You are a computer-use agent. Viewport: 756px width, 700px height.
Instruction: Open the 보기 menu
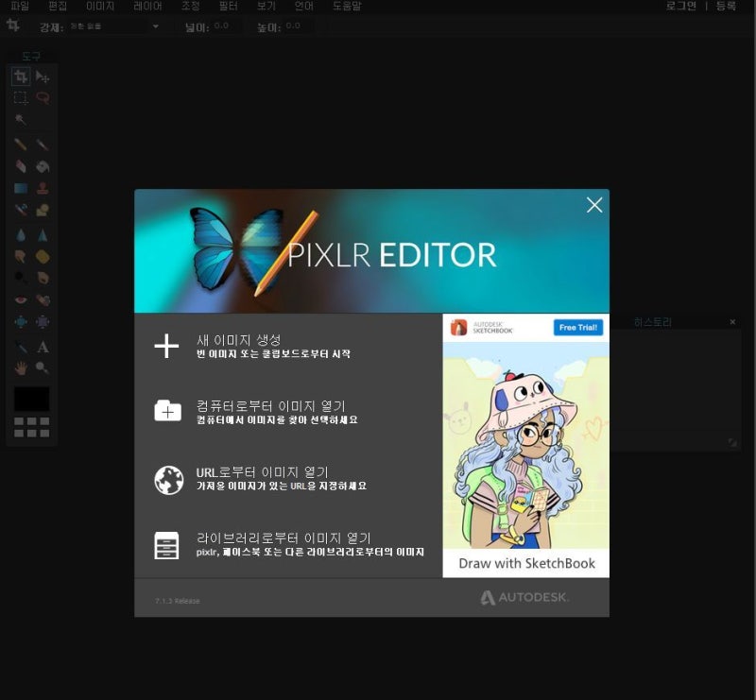coord(266,6)
